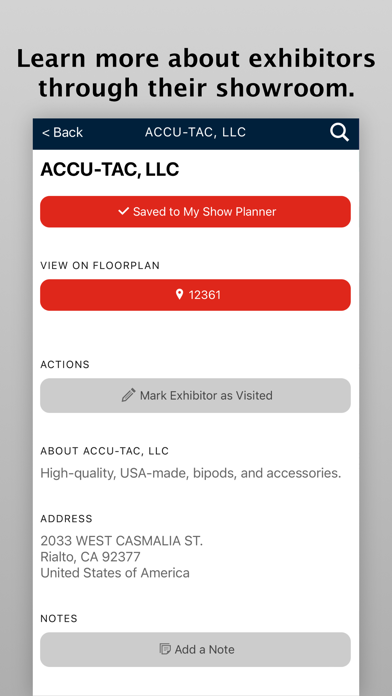Click the Rialto, CA 92377 address line

(x=91, y=557)
